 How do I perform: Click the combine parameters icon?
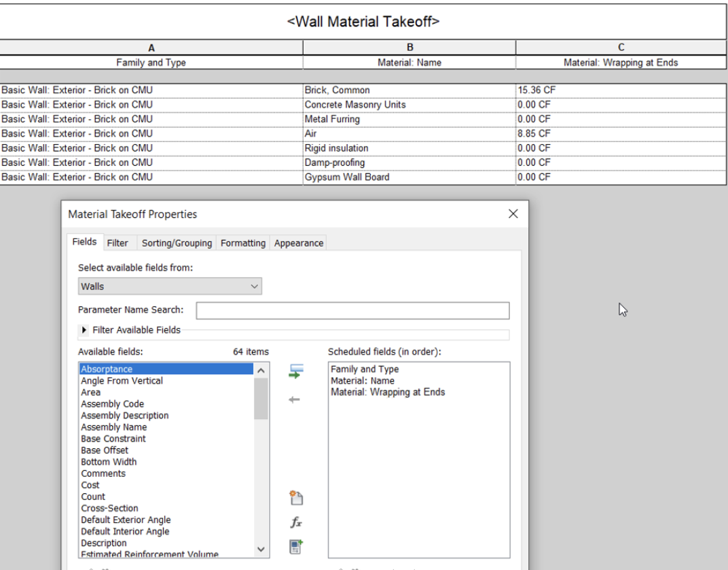(296, 545)
